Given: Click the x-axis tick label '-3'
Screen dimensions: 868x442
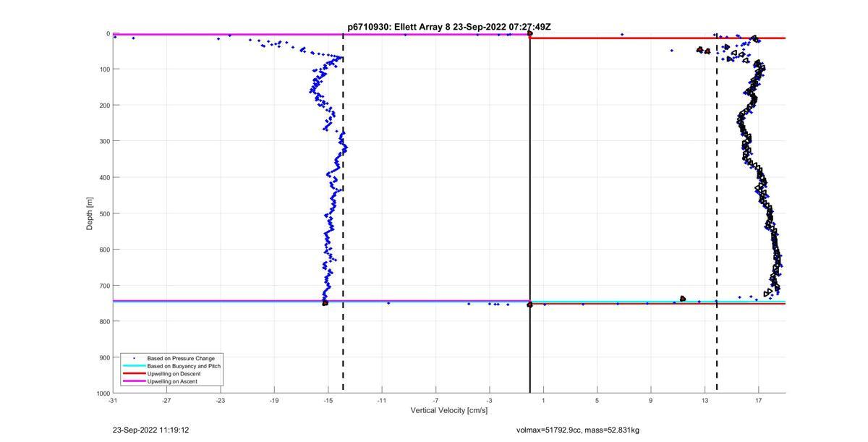Looking at the screenshot, I should click(x=490, y=400).
